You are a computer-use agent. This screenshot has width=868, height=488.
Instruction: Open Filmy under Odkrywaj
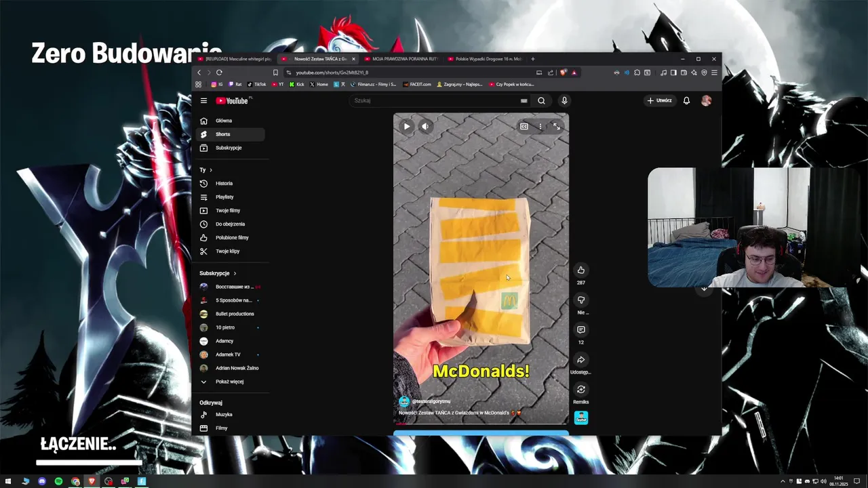click(x=231, y=428)
